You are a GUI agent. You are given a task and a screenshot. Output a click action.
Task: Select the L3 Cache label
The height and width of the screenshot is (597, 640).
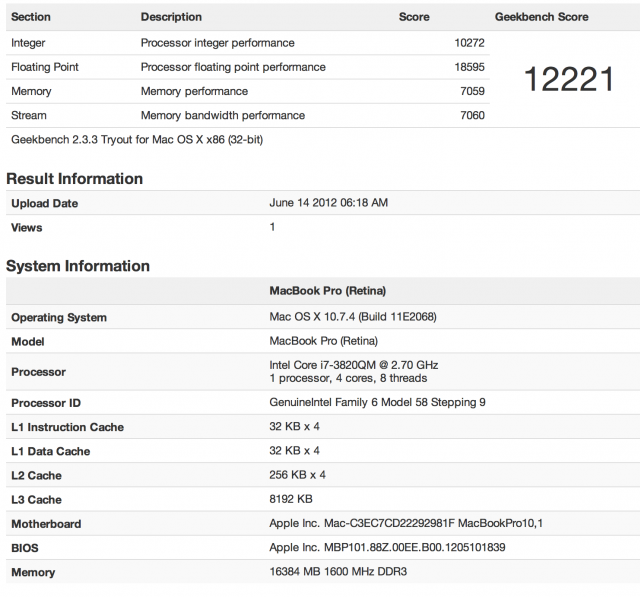click(36, 500)
